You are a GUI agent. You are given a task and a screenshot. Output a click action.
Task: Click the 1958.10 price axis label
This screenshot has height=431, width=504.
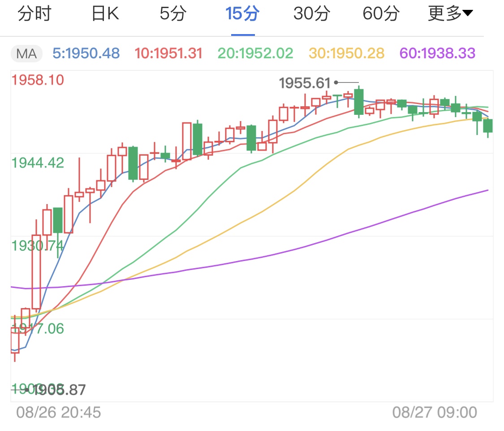pos(38,80)
